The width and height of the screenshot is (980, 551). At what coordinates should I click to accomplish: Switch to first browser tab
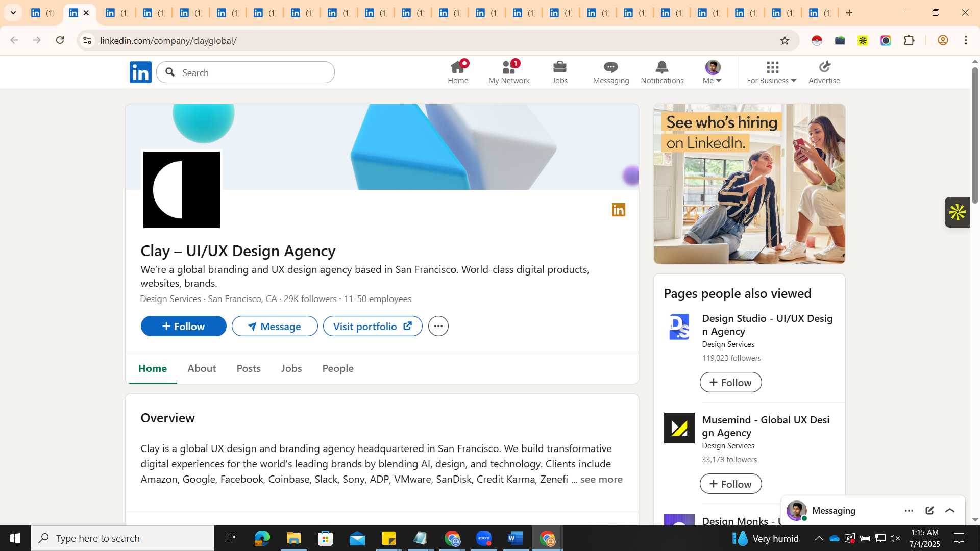tap(42, 13)
